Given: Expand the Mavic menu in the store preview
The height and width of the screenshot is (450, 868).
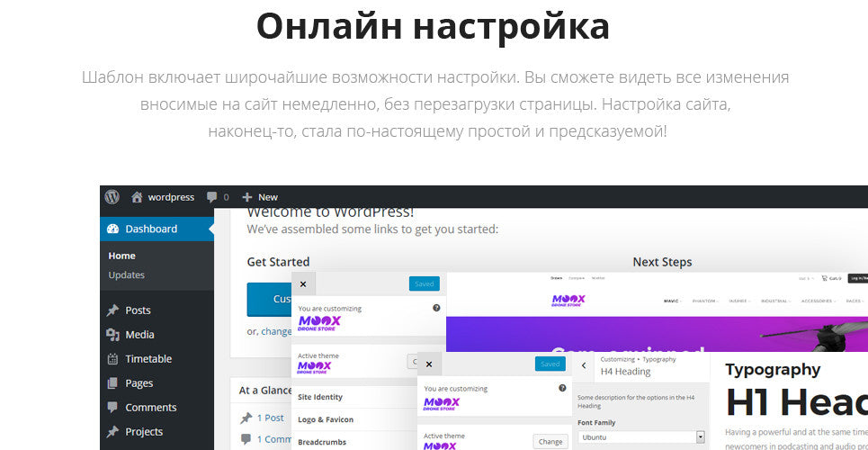Looking at the screenshot, I should pyautogui.click(x=672, y=301).
